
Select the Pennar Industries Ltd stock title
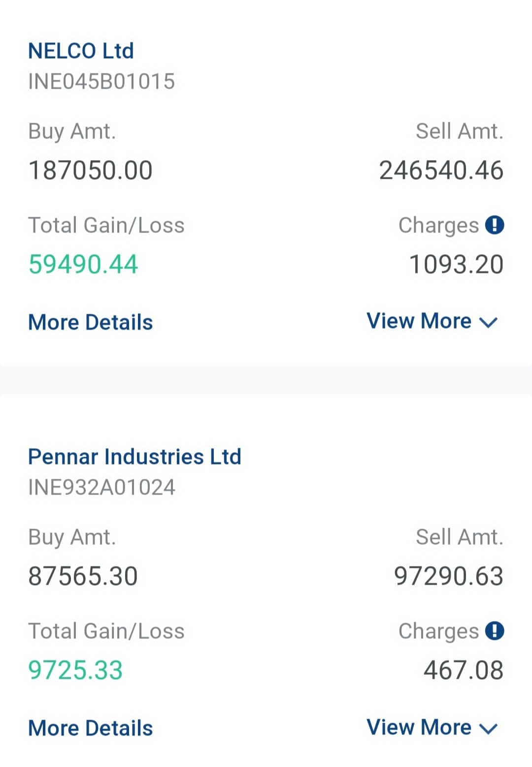pos(134,457)
